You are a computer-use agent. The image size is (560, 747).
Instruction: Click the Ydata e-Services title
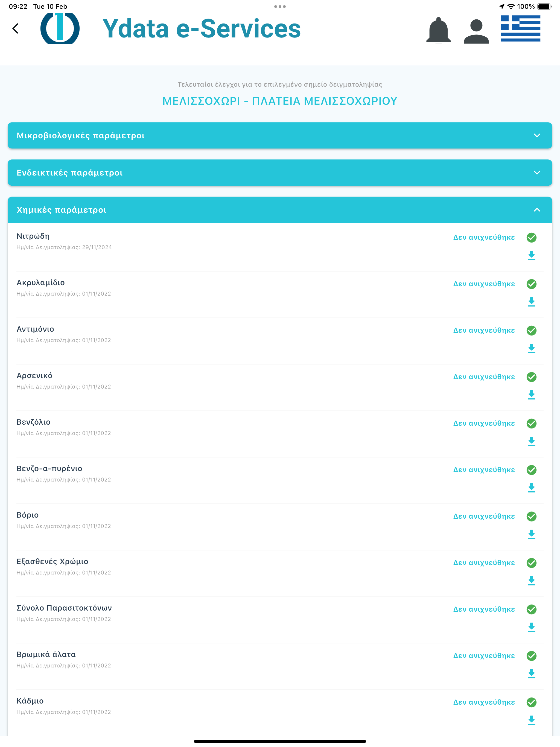[x=201, y=28]
